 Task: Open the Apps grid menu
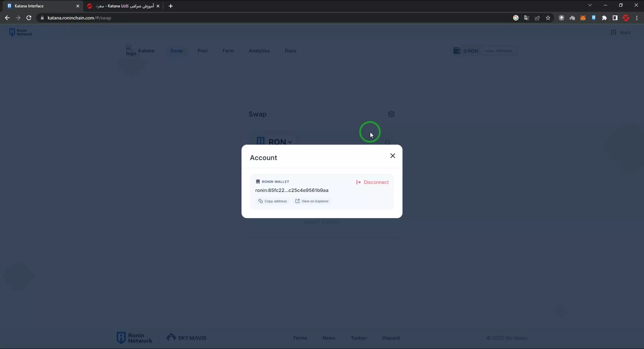620,32
